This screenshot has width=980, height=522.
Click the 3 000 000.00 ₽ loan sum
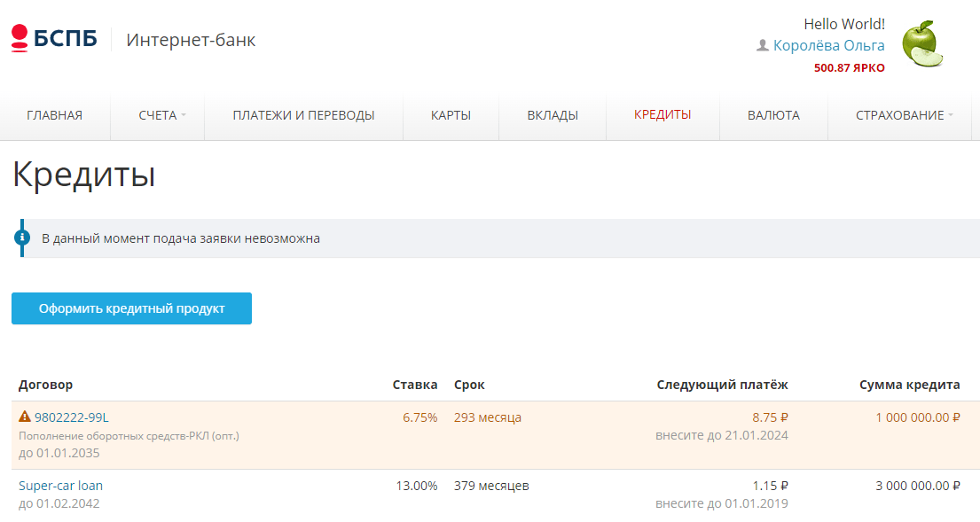pos(918,485)
